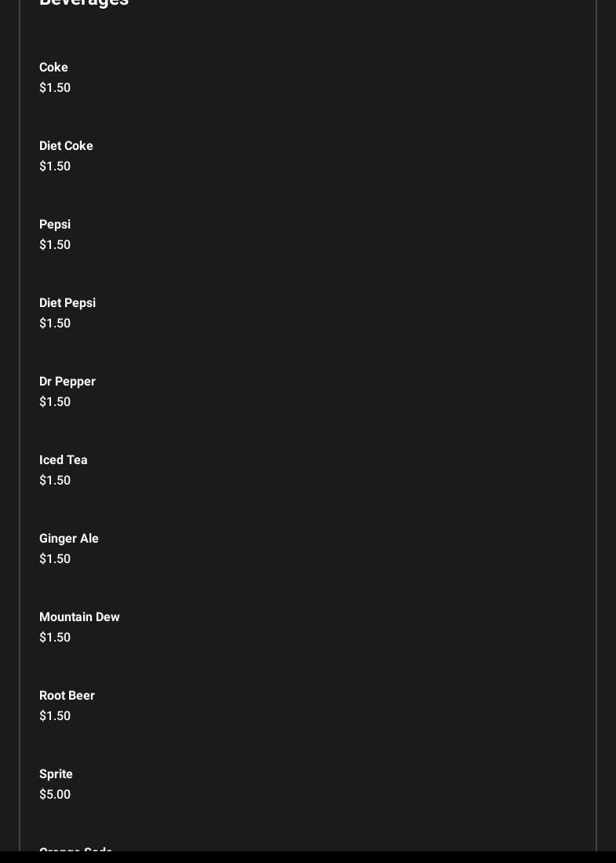This screenshot has height=863, width=616.
Task: Click the price listed under Pepsi
Action: click(x=55, y=245)
